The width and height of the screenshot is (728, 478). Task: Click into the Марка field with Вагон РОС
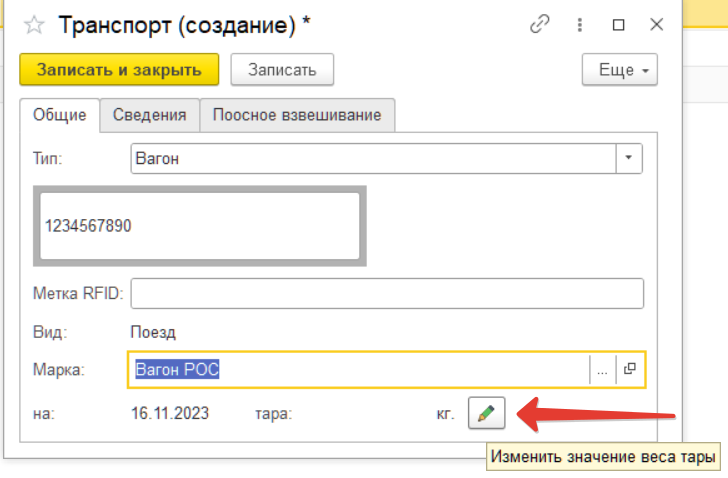tap(360, 369)
